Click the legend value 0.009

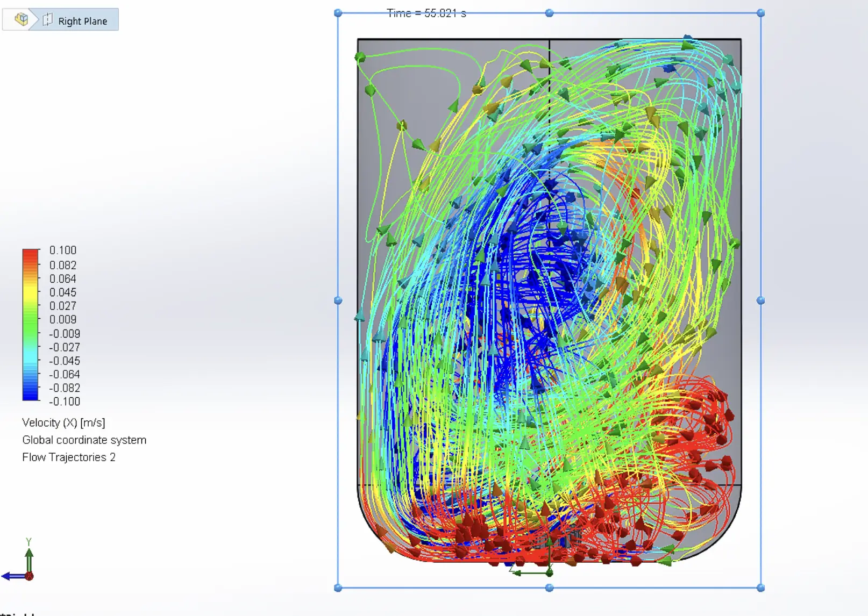pyautogui.click(x=63, y=319)
